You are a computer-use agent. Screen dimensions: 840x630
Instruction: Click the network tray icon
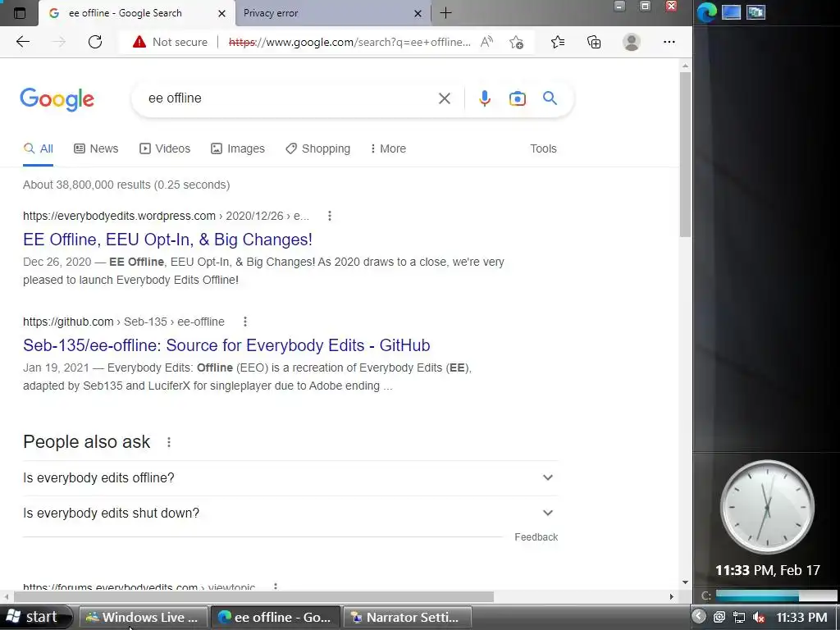point(739,617)
